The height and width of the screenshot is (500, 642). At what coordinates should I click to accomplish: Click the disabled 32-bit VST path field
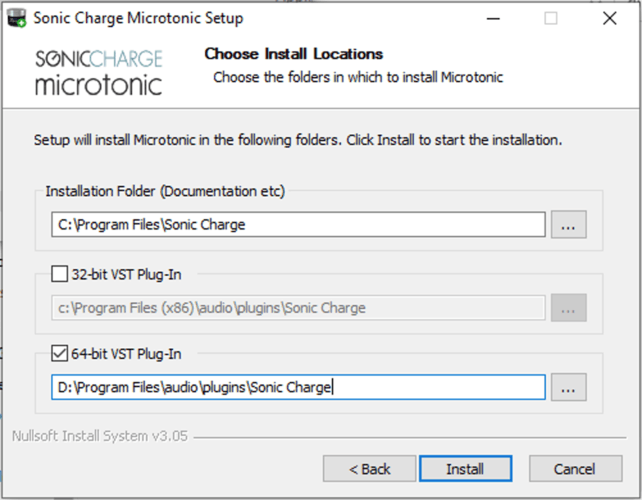(x=298, y=308)
